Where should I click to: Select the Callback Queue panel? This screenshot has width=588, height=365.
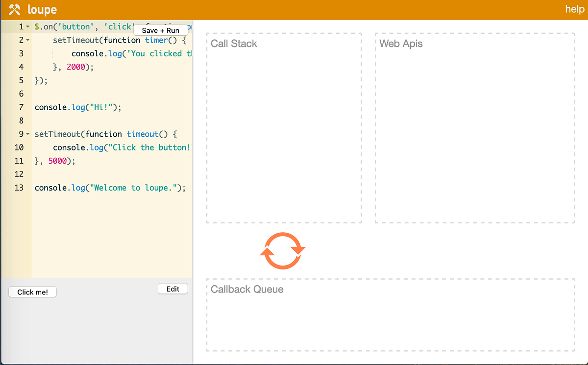(x=391, y=315)
